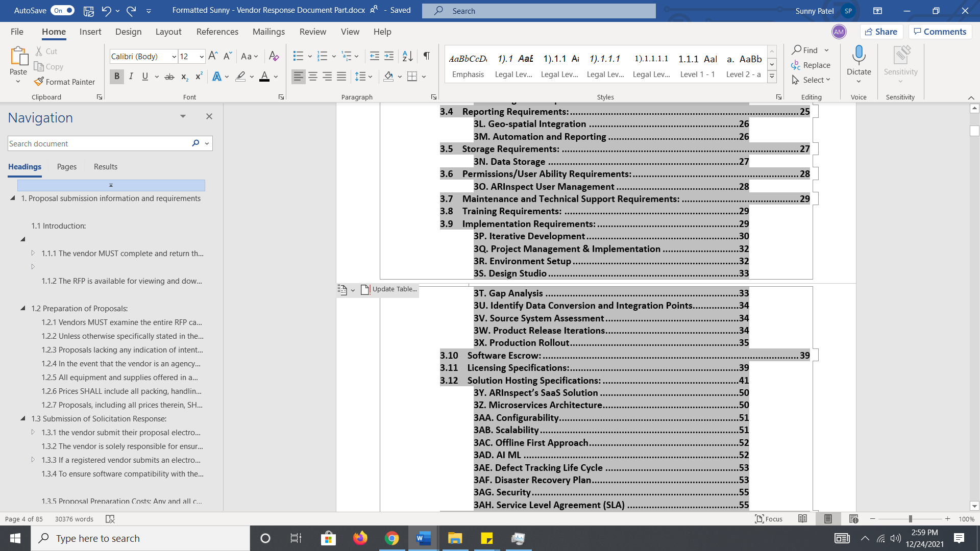Click the Update Table button
Screen dimensions: 980x551
click(x=389, y=289)
